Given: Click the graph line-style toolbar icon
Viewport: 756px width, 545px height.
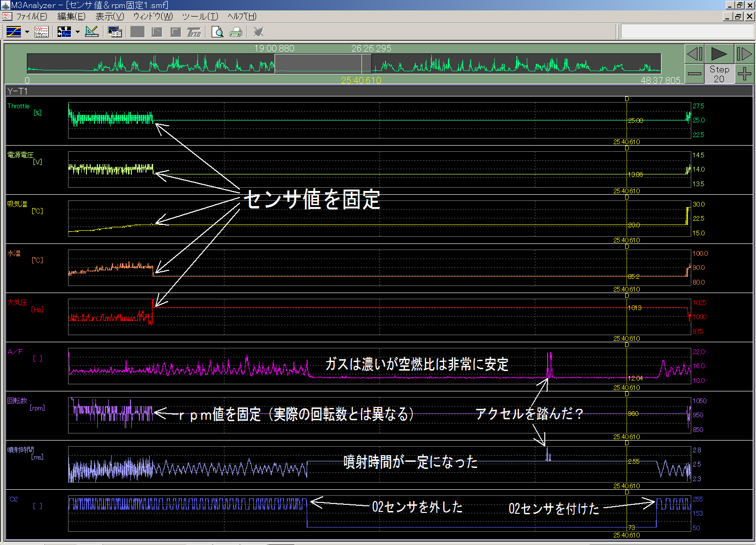Looking at the screenshot, I should (x=14, y=32).
